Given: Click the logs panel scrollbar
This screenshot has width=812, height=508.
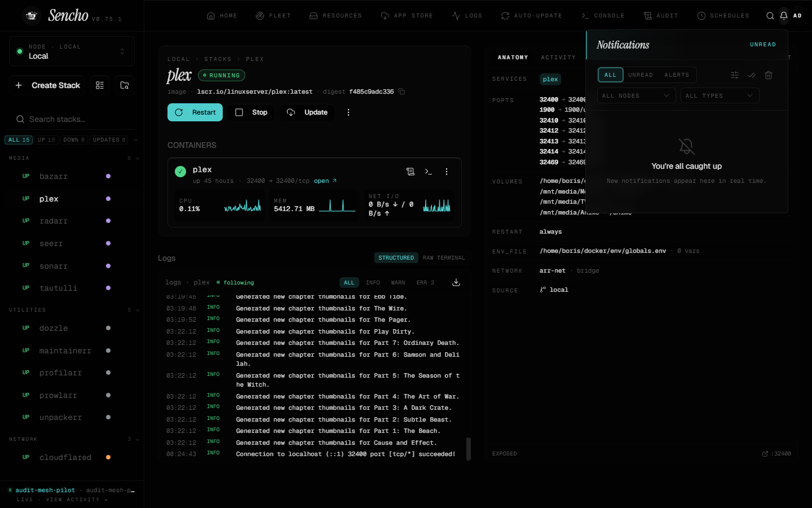Looking at the screenshot, I should pyautogui.click(x=469, y=449).
